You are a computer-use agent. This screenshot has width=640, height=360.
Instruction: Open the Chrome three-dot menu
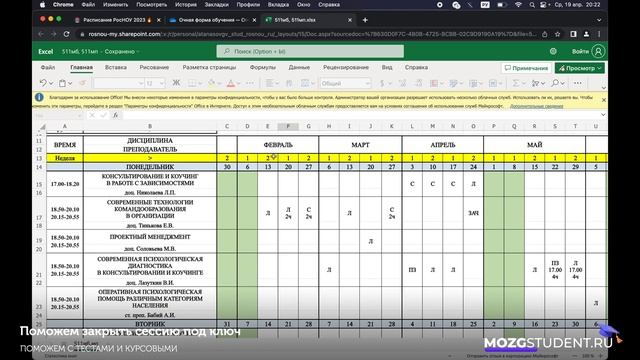[599, 34]
